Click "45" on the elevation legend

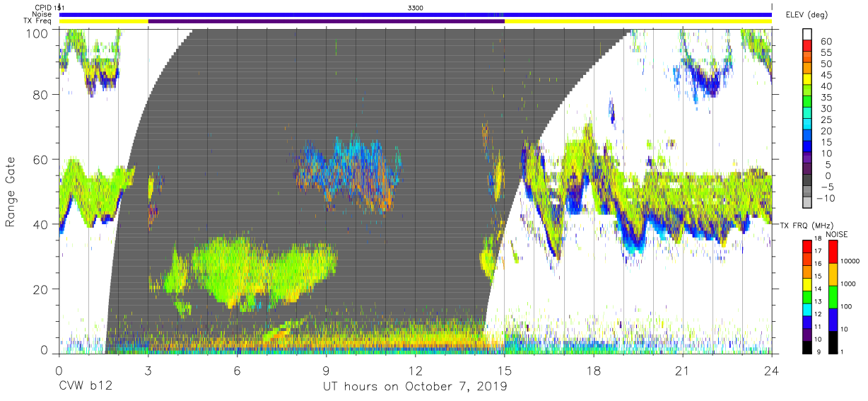tap(826, 75)
